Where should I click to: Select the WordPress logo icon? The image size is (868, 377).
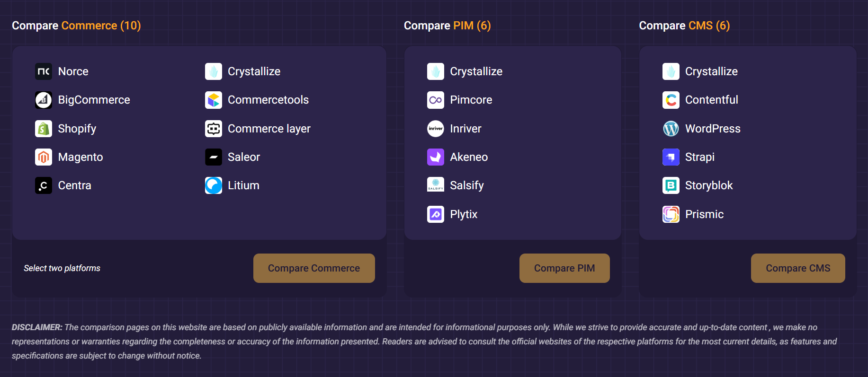671,129
